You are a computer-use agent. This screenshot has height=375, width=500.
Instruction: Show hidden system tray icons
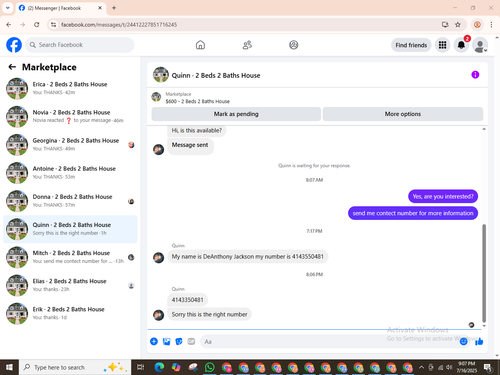pyautogui.click(x=421, y=367)
